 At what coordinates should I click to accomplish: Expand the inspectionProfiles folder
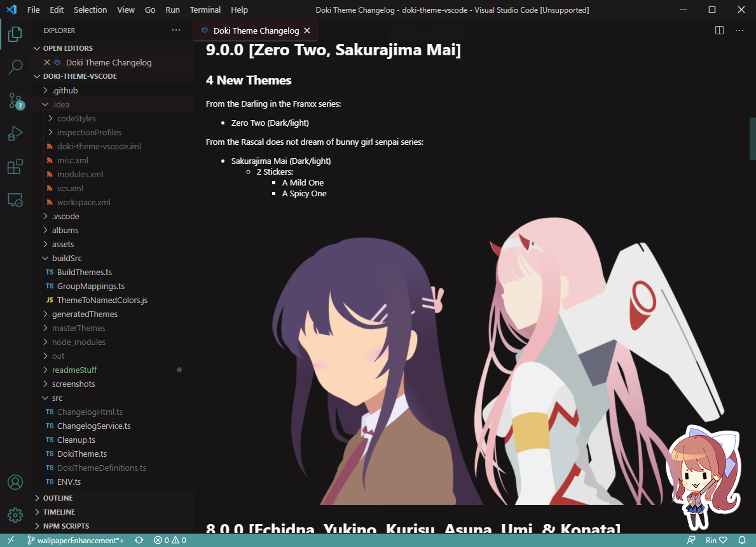(111, 132)
